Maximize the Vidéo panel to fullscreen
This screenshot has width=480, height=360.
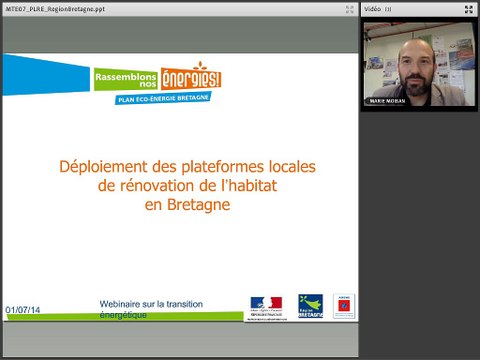[x=469, y=9]
